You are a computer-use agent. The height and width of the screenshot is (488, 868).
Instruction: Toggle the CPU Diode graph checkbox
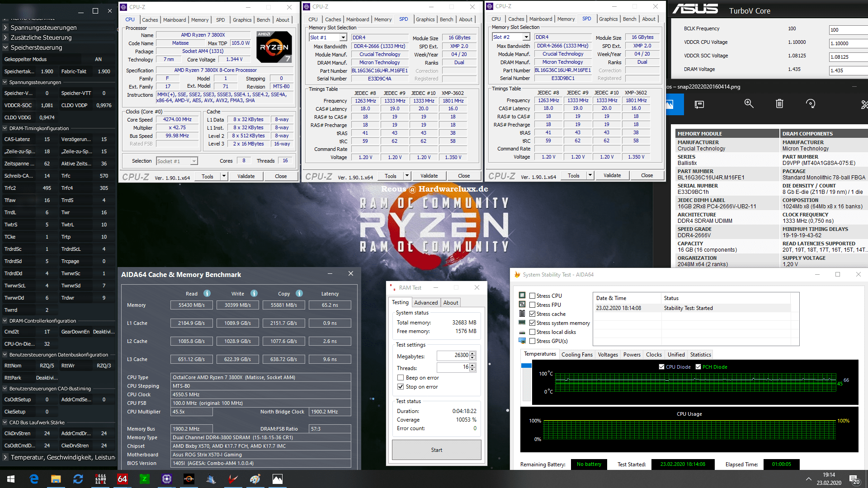coord(662,367)
